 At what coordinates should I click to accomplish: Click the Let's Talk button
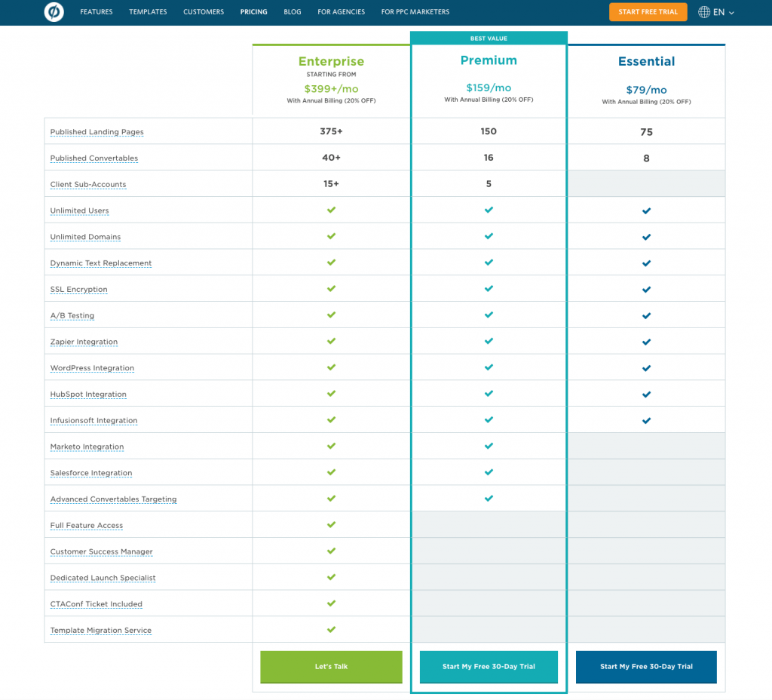click(x=332, y=667)
